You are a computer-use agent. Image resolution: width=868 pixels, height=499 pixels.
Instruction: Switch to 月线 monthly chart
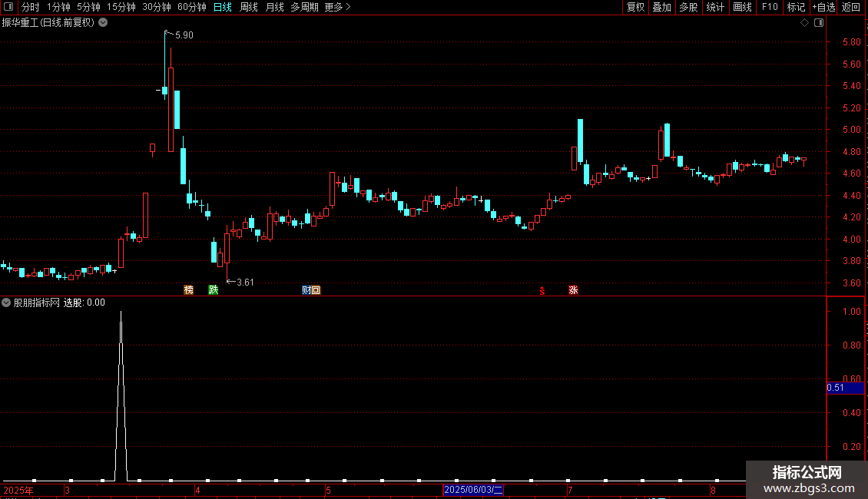click(x=274, y=7)
